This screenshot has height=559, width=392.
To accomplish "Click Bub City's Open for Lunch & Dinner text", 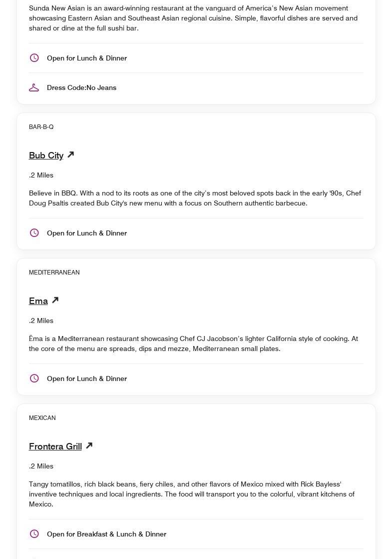I will pos(87,233).
